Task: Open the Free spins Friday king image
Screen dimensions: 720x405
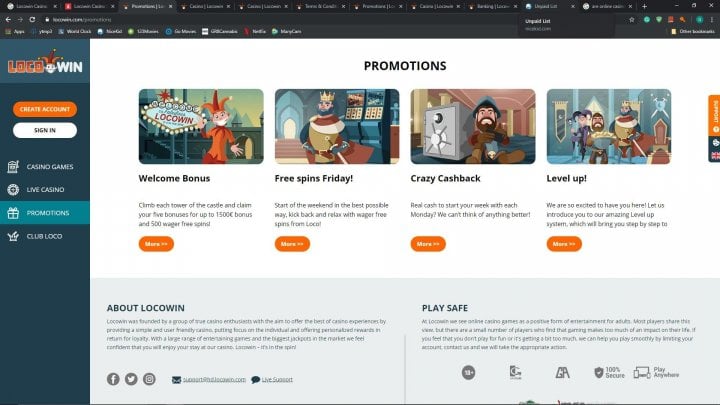Action: [337, 126]
